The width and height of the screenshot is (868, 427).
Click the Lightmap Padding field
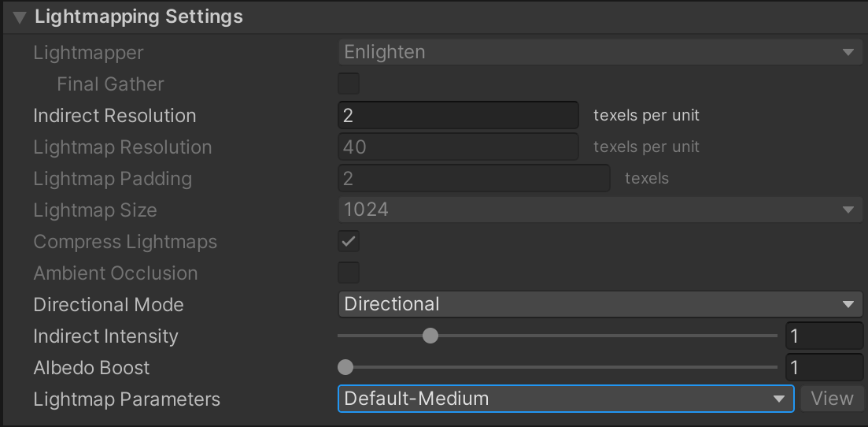(x=474, y=179)
